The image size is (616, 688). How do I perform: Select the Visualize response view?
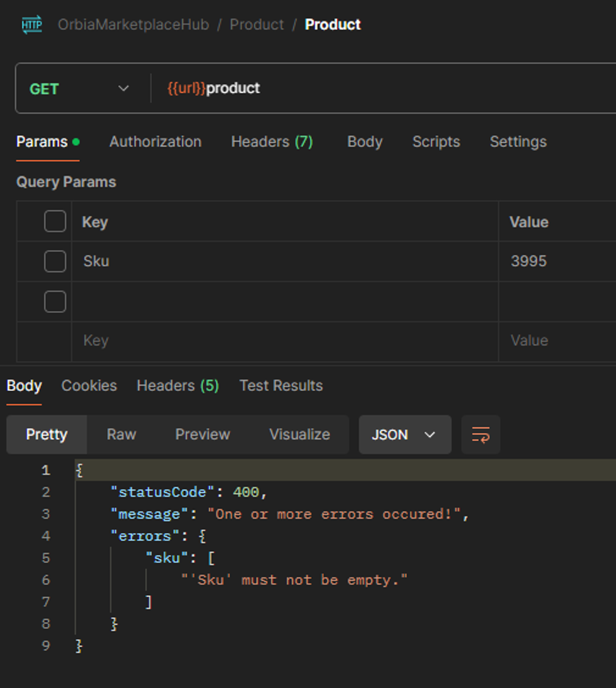(299, 435)
